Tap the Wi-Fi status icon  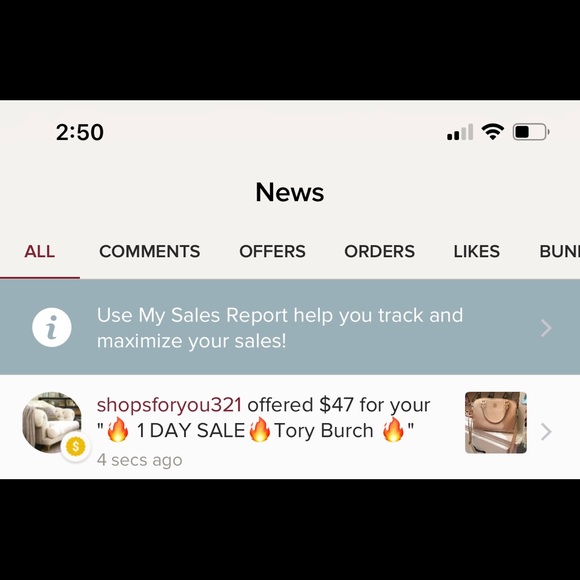click(x=492, y=131)
